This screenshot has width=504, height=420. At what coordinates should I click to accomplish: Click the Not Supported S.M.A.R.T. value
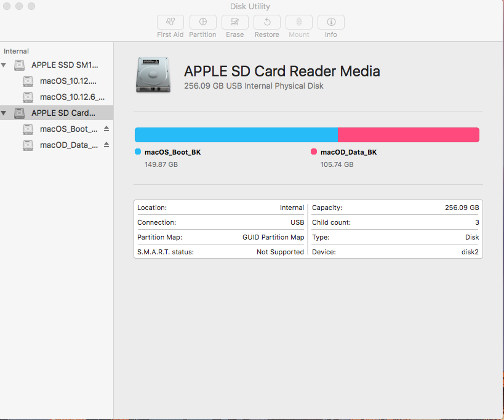pos(280,252)
